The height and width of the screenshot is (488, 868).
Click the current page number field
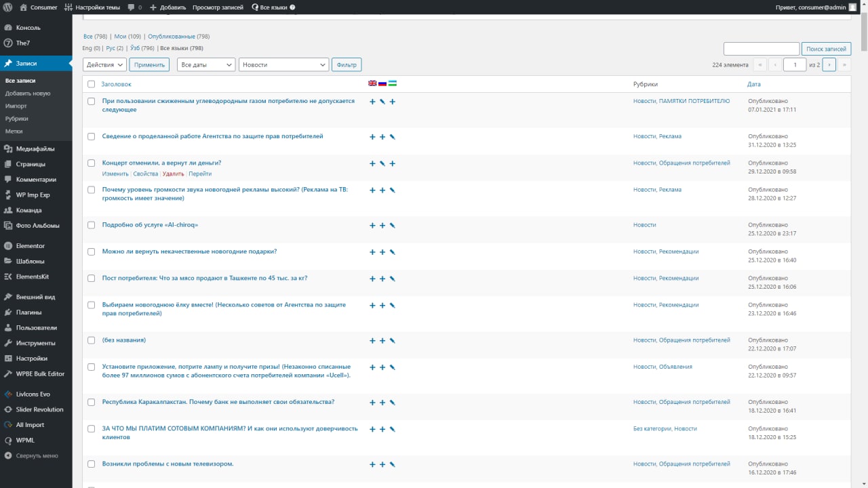click(x=795, y=64)
